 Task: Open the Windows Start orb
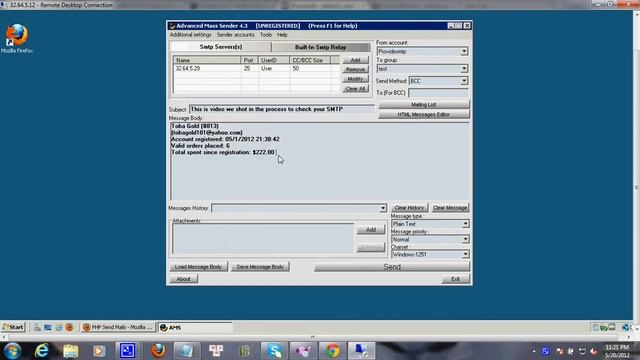coord(12,351)
